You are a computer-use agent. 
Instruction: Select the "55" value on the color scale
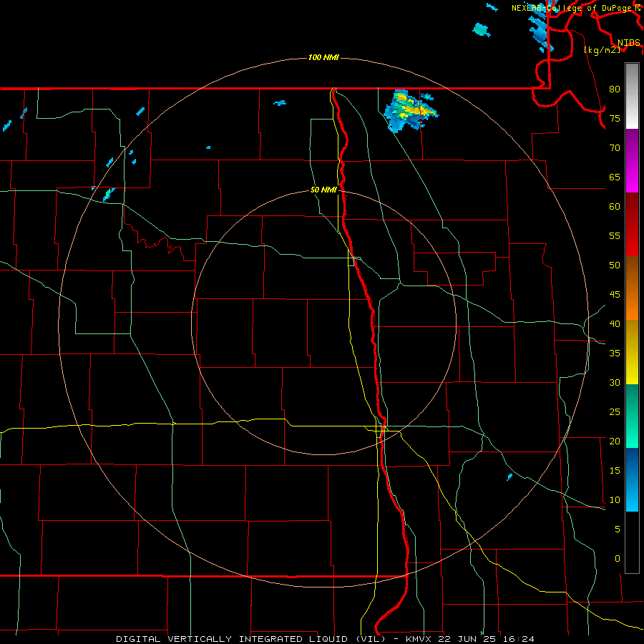(615, 235)
